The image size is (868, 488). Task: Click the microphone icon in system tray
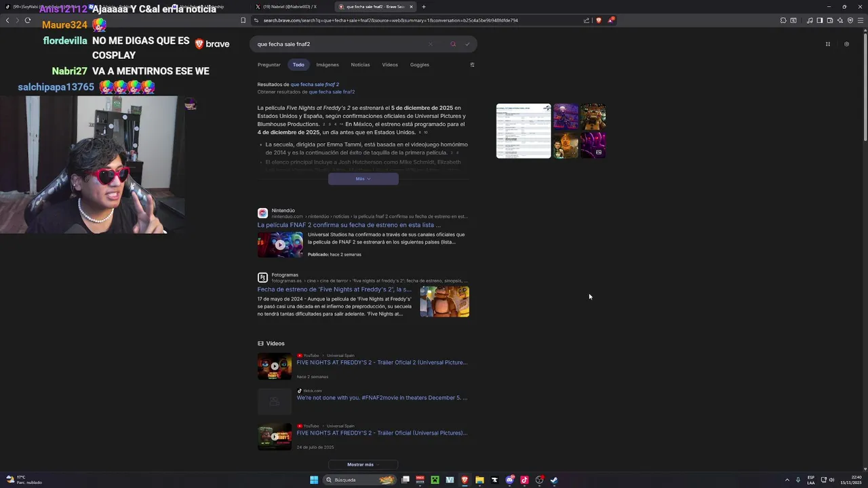(x=798, y=480)
